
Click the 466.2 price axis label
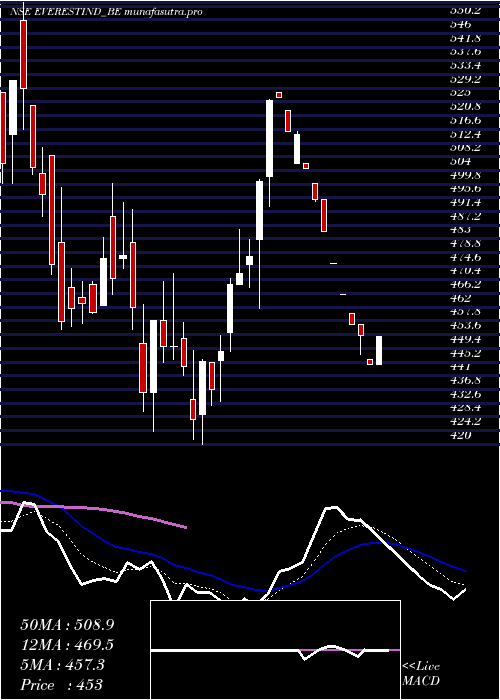(465, 284)
